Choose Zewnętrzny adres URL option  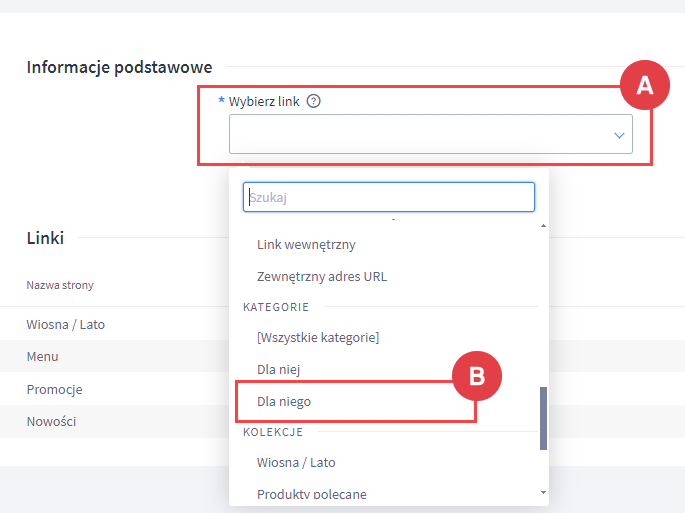(321, 276)
